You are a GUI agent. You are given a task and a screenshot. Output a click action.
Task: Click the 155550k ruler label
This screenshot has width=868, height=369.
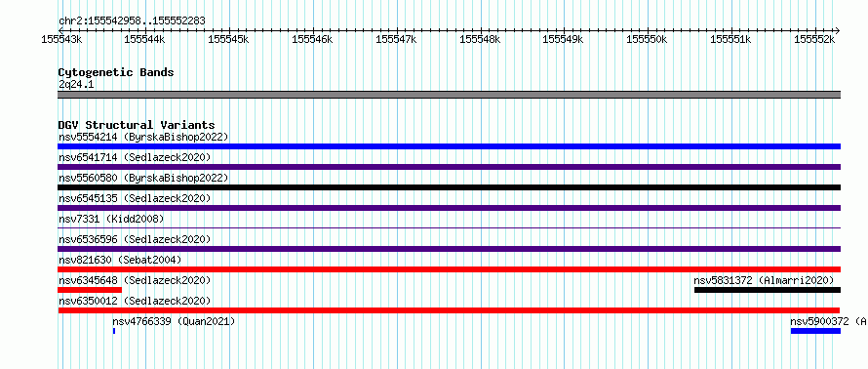click(x=647, y=39)
